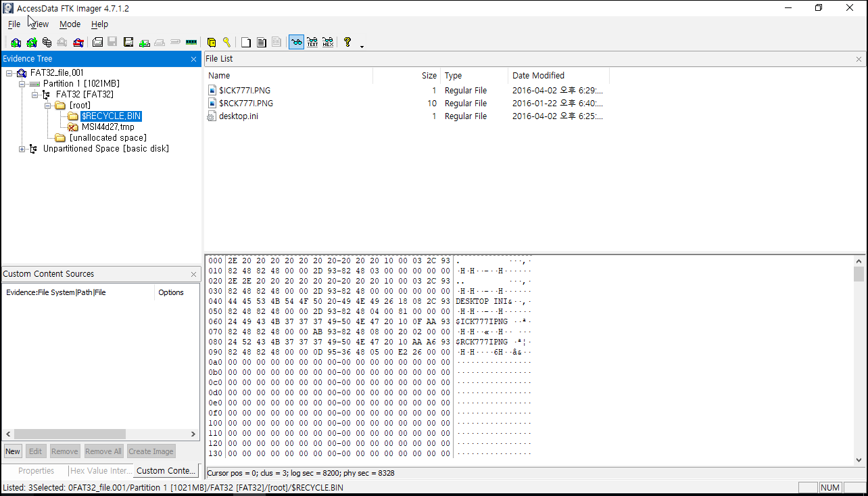Click the Options column header
868x496 pixels.
(x=176, y=292)
